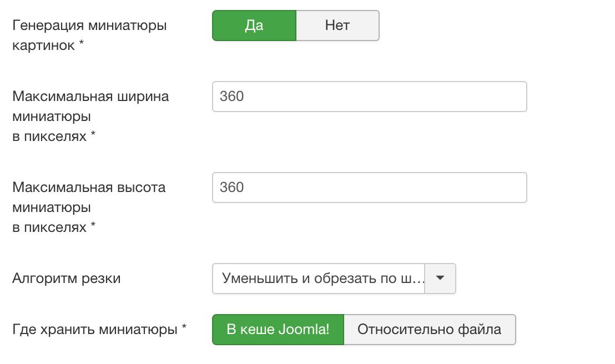Click the ellipsis in the truncated algorithm value
615x364 pixels.
417,279
